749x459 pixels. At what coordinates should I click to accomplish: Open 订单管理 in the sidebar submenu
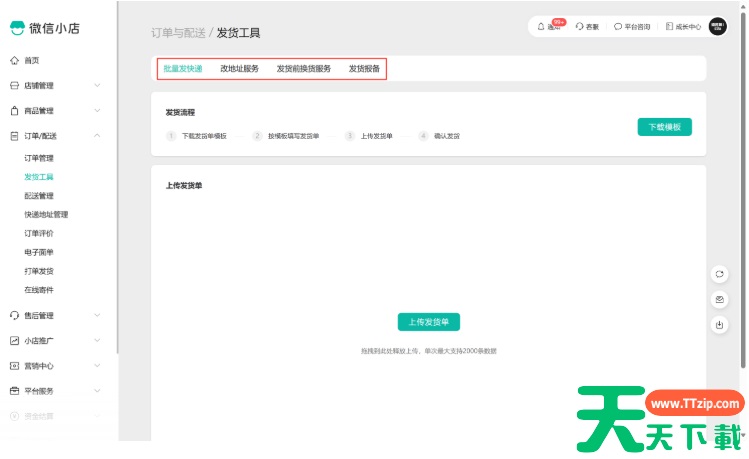39,158
